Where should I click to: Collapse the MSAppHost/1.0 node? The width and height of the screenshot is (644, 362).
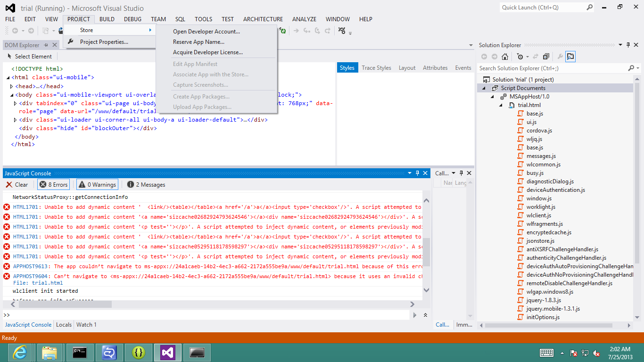493,97
